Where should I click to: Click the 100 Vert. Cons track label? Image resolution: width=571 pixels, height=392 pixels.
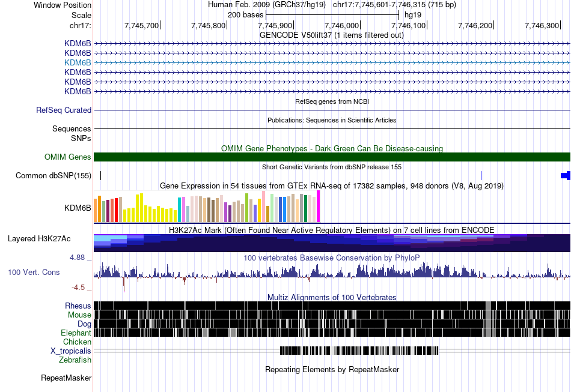click(x=34, y=273)
